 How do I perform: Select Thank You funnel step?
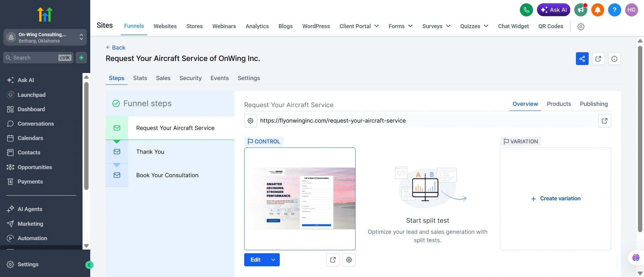[x=170, y=152]
